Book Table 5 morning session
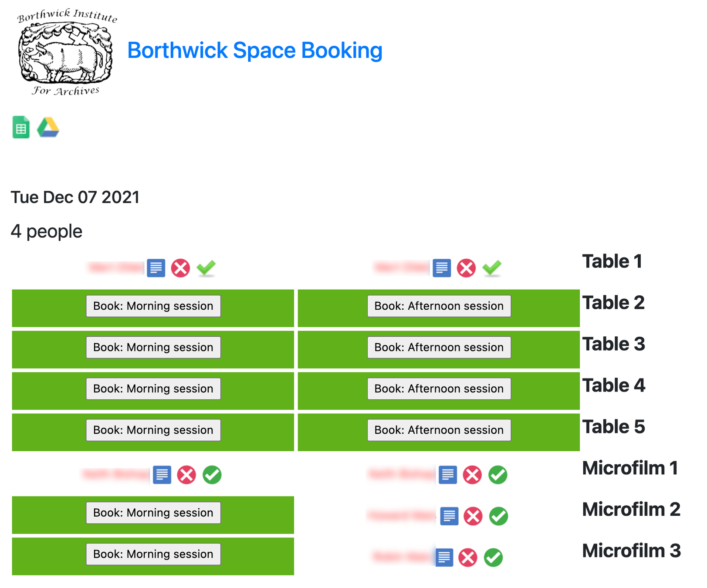This screenshot has width=707, height=588. coord(153,430)
